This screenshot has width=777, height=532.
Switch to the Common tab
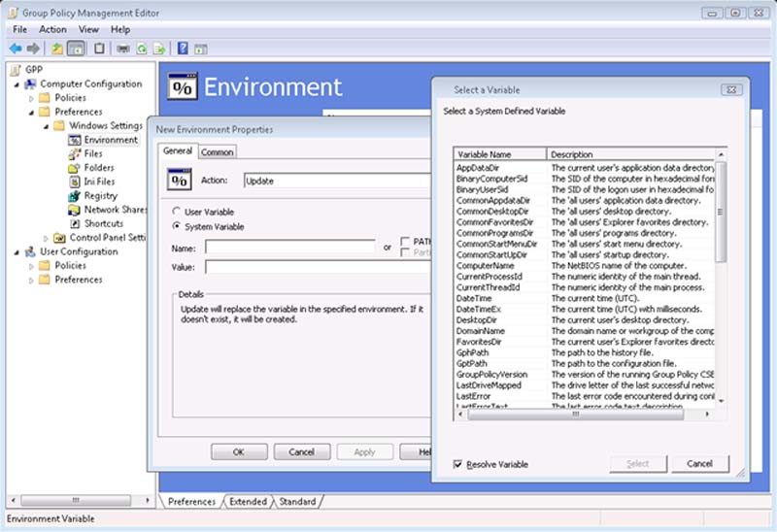pyautogui.click(x=217, y=151)
